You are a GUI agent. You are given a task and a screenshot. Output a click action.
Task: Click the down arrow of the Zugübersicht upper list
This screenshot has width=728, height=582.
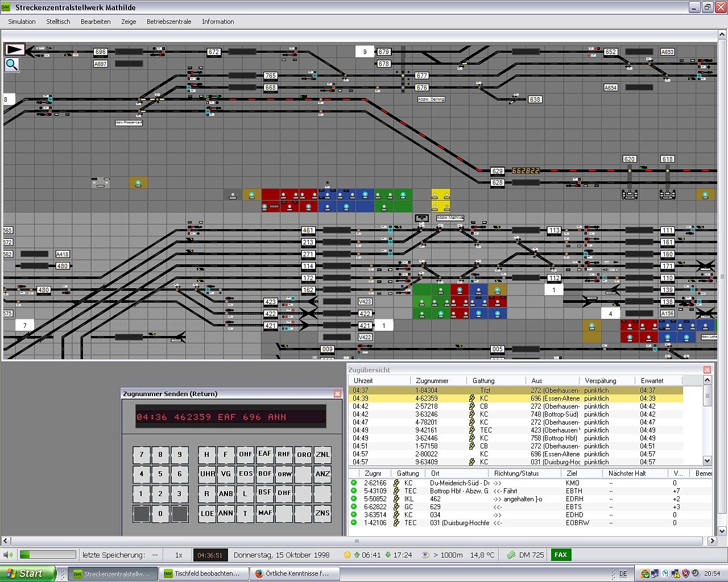coord(708,461)
